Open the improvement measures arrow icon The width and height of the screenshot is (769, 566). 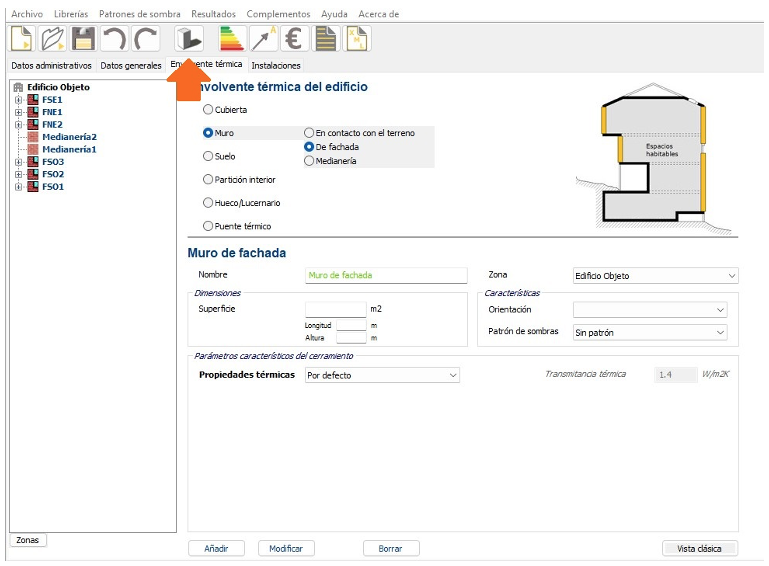[x=263, y=38]
